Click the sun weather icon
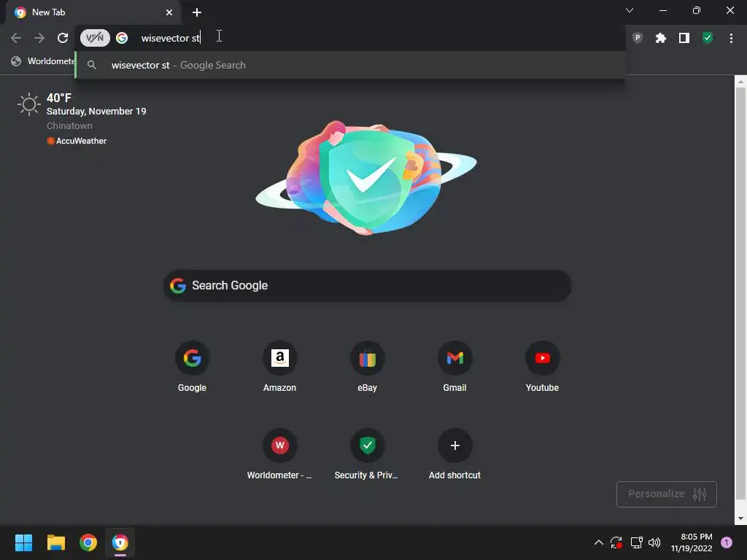Screen dimensions: 747x560 pos(28,104)
